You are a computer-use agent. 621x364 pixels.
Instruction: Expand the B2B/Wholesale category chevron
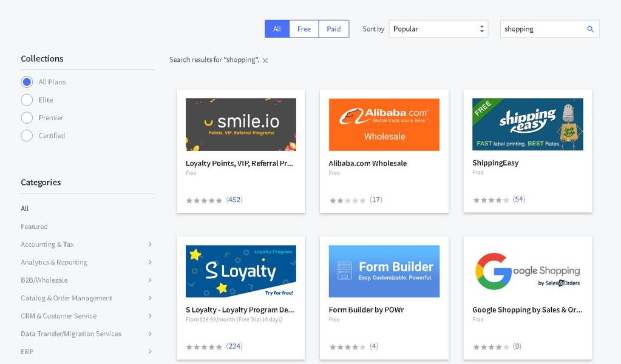pyautogui.click(x=150, y=280)
